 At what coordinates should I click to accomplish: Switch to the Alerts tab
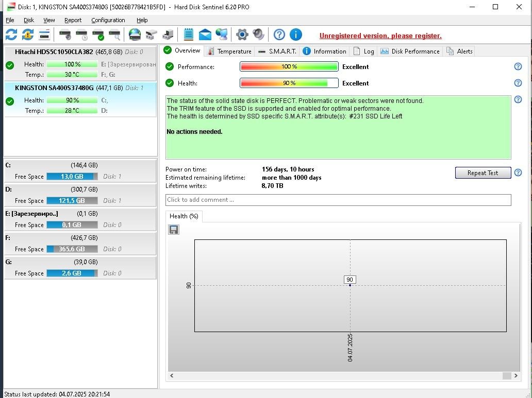pos(459,51)
